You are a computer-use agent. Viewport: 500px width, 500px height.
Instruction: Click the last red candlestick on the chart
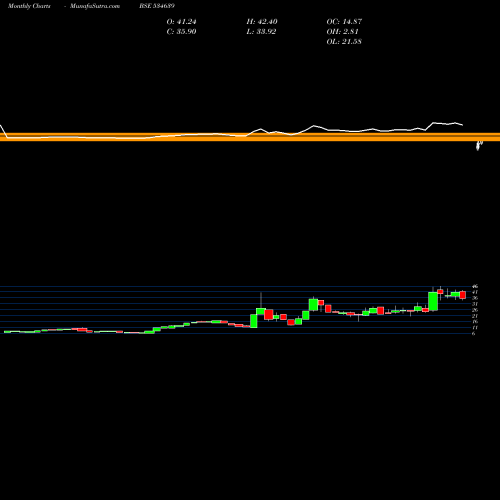463,295
